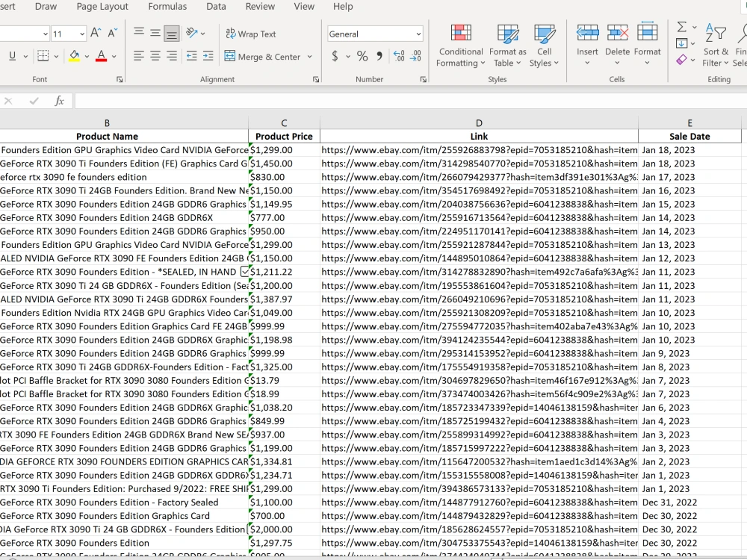Click the Merge & Center button
The width and height of the screenshot is (747, 560).
tap(262, 57)
